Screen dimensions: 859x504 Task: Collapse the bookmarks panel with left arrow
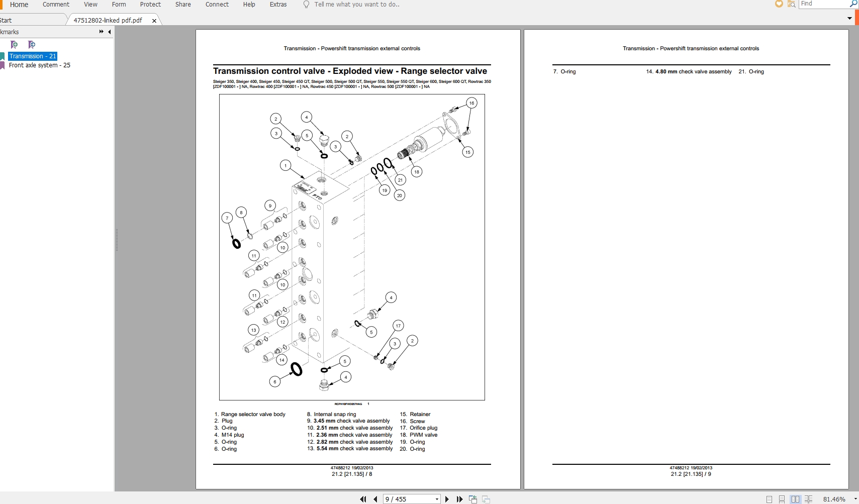pyautogui.click(x=109, y=32)
